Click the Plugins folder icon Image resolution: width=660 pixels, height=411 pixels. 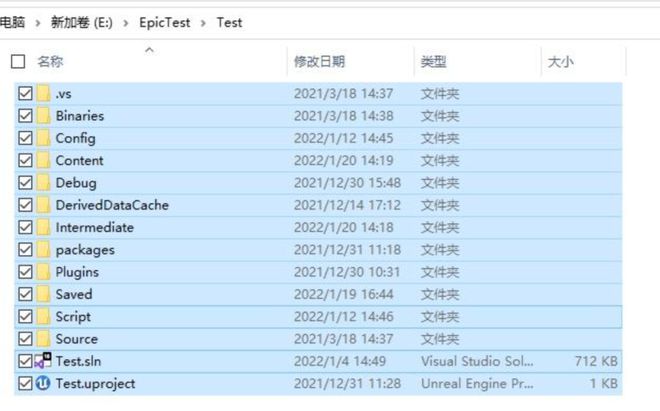coord(44,272)
